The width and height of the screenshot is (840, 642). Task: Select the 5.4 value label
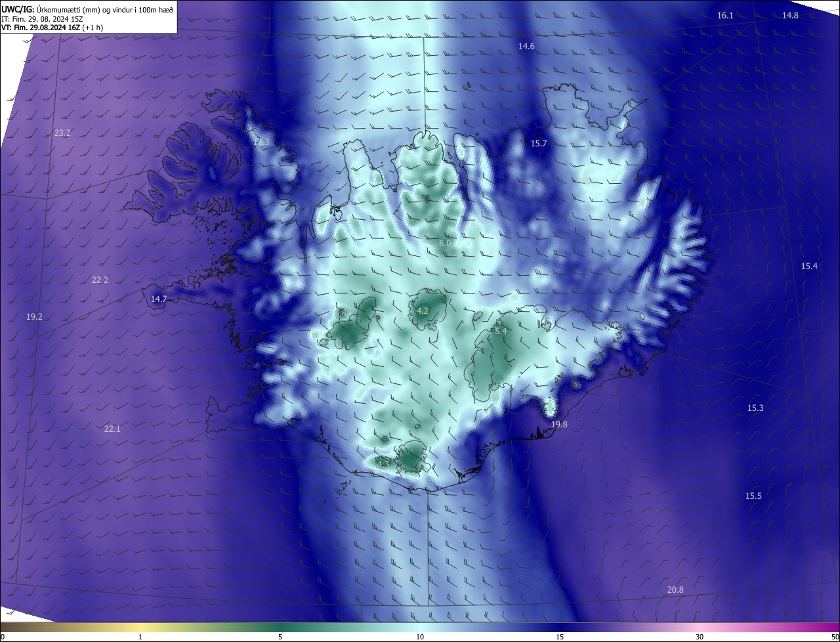pos(501,332)
